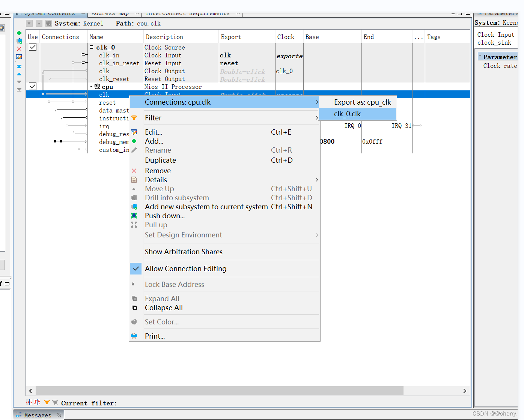Collapse the cpu tree node
Viewport: 524px width, 420px height.
pos(91,87)
